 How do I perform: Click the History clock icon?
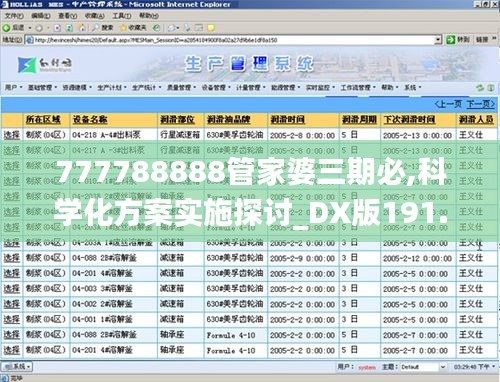tap(156, 28)
